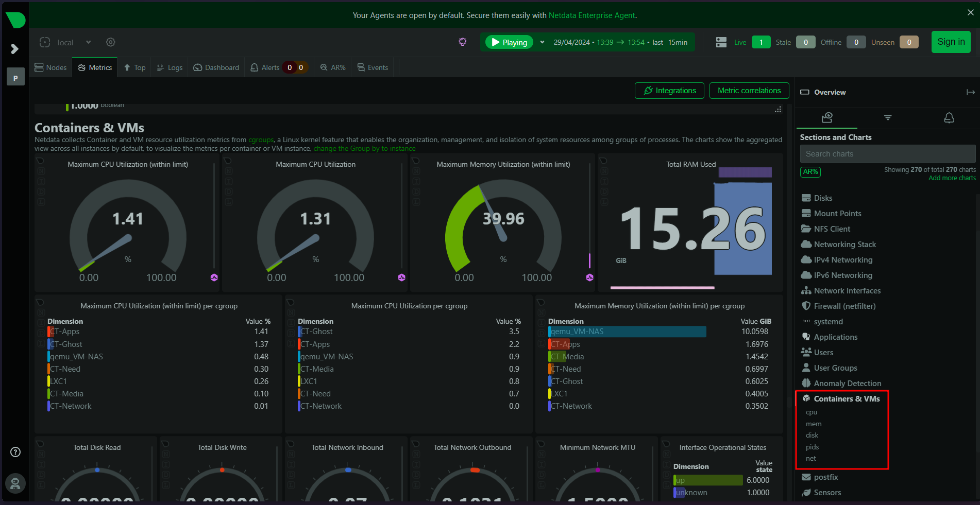This screenshot has width=980, height=505.
Task: Open the playing mode dropdown arrow
Action: (542, 42)
